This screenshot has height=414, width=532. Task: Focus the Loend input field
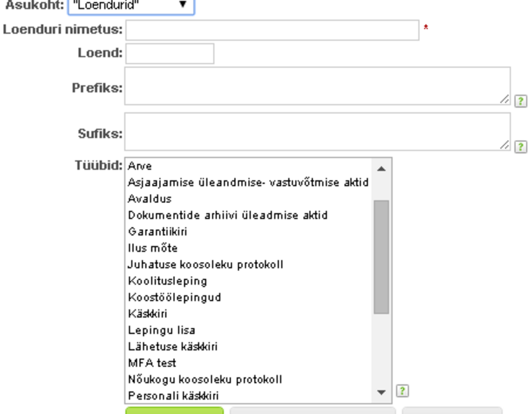pos(170,53)
